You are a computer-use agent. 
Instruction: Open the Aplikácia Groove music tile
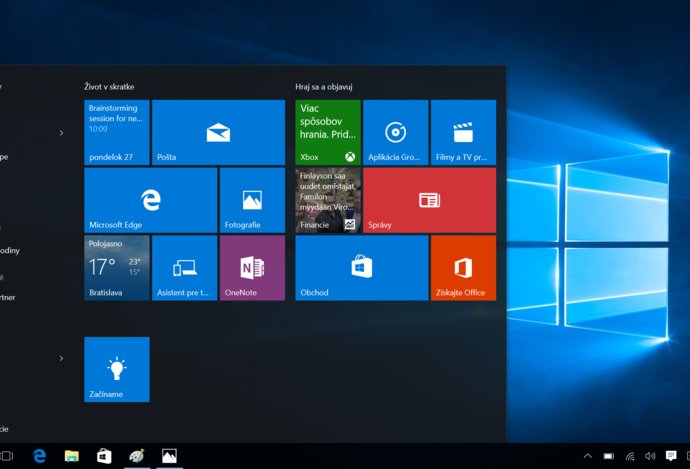(x=396, y=132)
